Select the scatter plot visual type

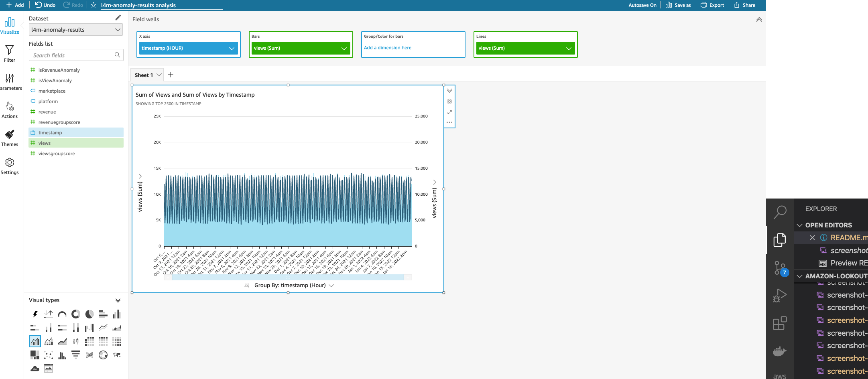tap(49, 355)
